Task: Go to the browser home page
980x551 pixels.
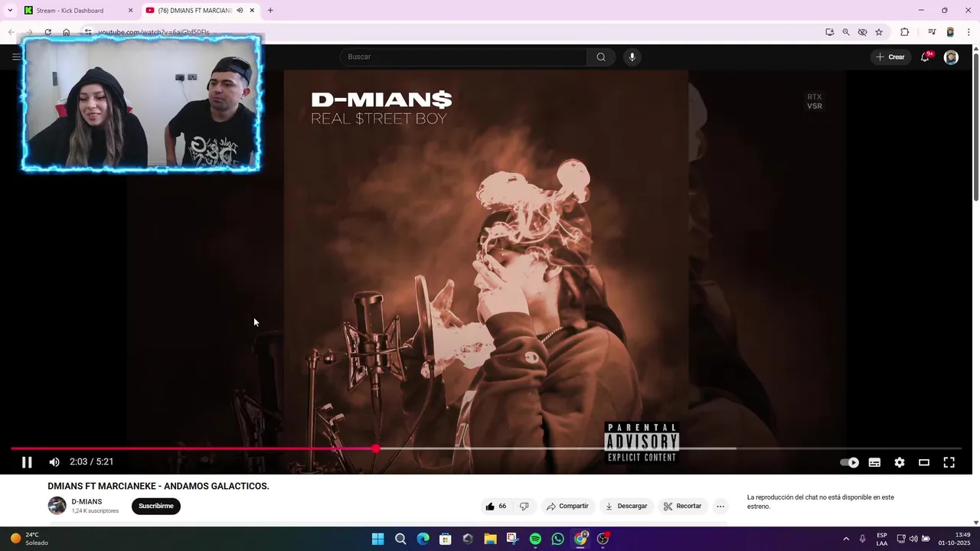Action: tap(67, 32)
